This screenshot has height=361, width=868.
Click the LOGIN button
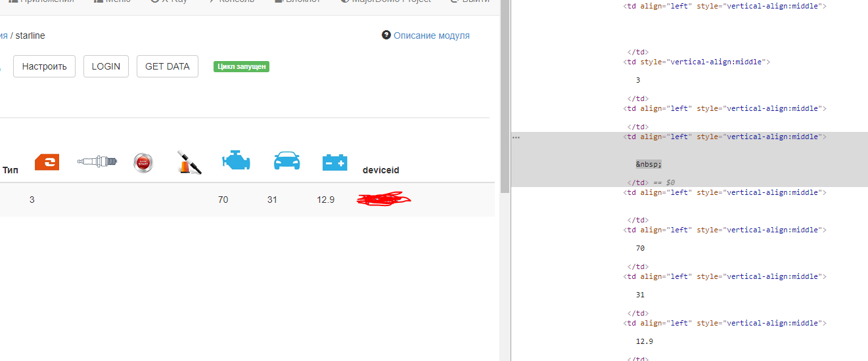[106, 66]
